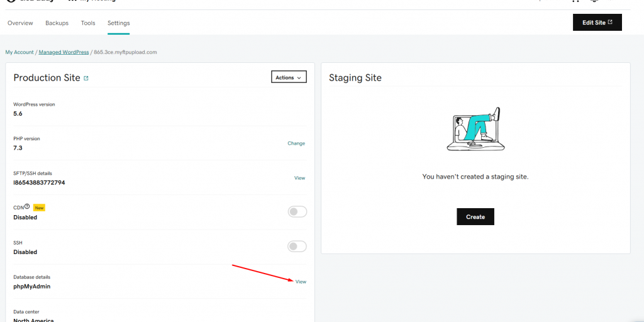Viewport: 644px width, 322px height.
Task: Click the staging site laptop illustration
Action: (475, 130)
